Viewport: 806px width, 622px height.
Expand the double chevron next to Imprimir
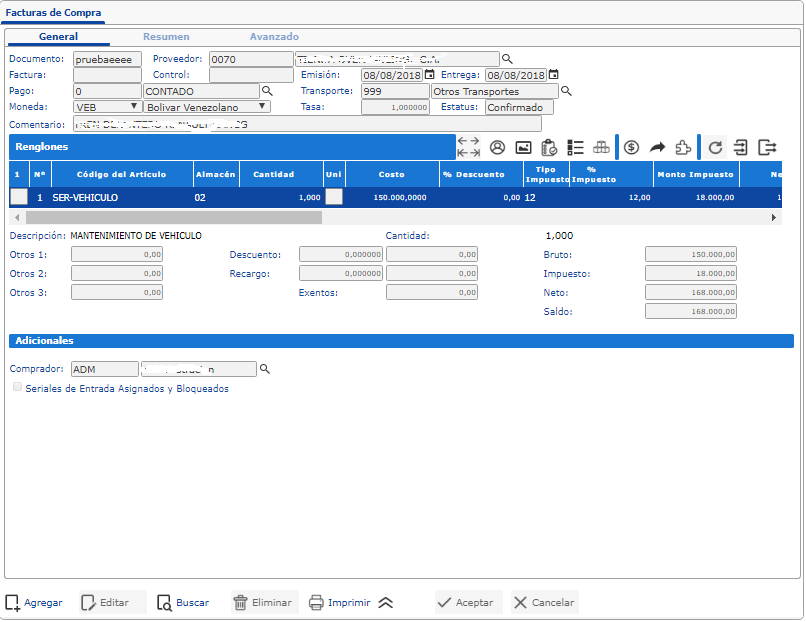pos(386,603)
